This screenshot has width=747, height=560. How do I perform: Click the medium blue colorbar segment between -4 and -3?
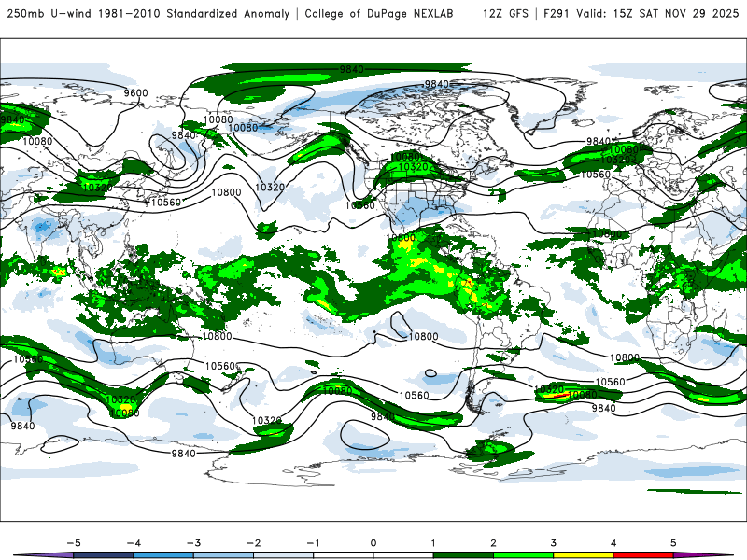click(x=163, y=555)
